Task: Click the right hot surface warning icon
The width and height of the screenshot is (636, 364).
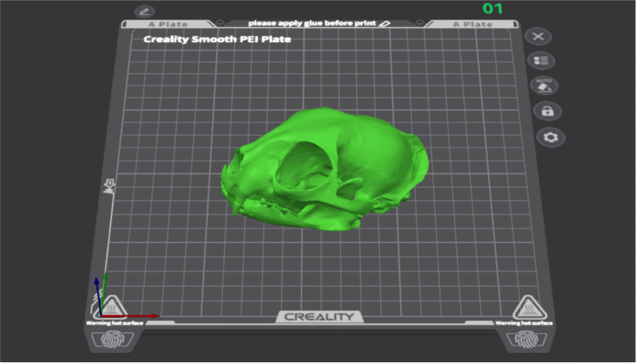Action: pos(525,307)
